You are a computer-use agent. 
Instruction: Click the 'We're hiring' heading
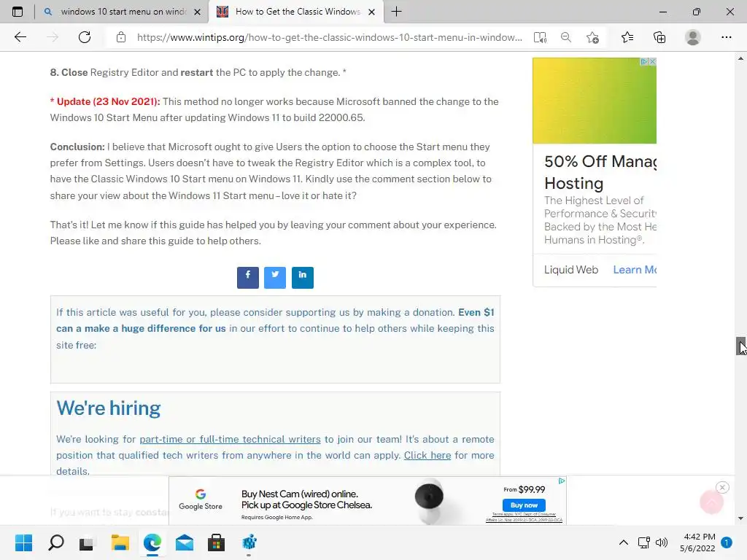tap(109, 408)
